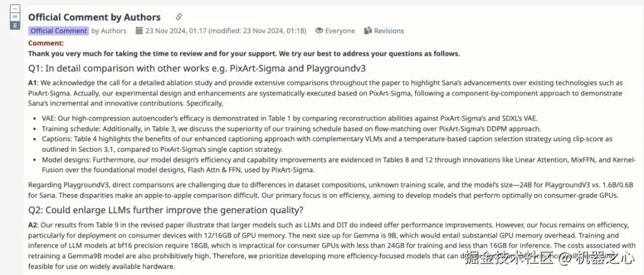Click the eye icon next to Everyone
644x275 pixels.
click(318, 31)
